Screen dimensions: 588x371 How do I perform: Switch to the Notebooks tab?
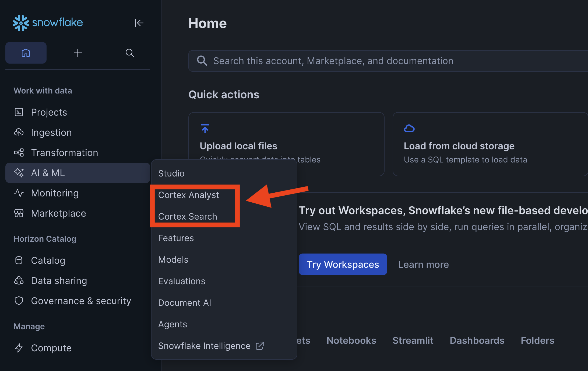coord(351,340)
